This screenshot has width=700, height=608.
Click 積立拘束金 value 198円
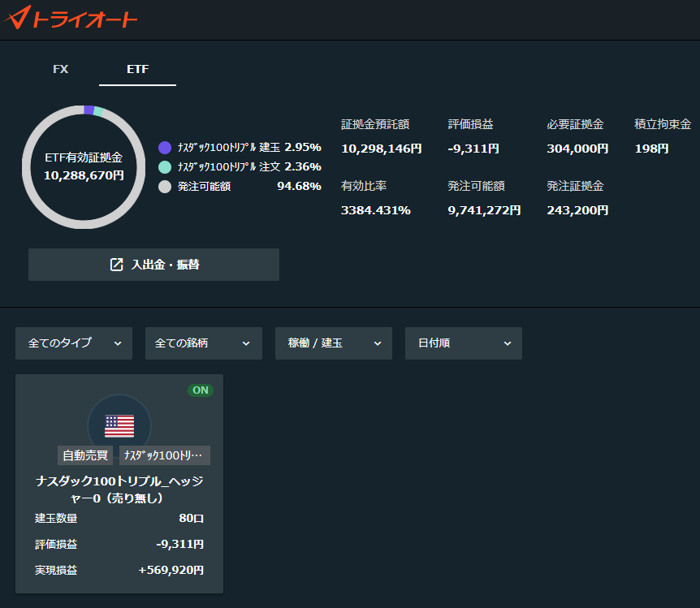click(651, 149)
